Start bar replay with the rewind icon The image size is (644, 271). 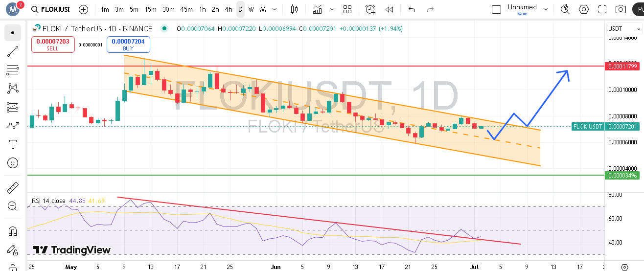point(390,9)
